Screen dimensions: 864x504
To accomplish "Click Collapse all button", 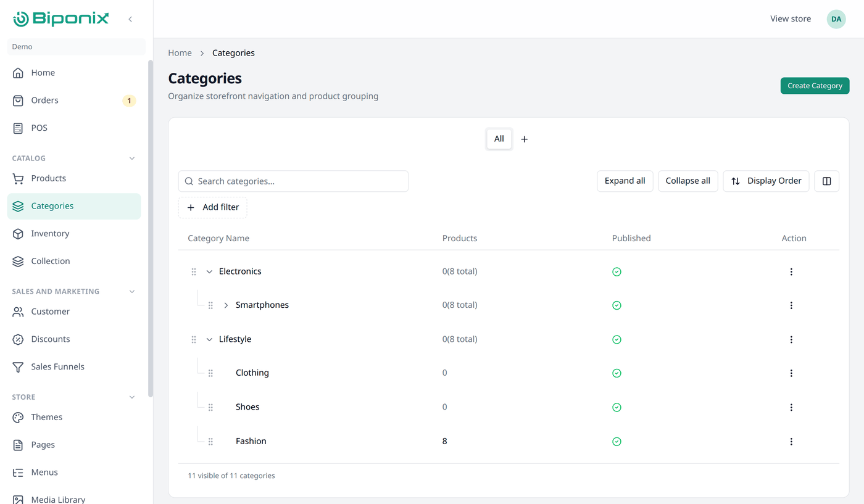I will click(687, 181).
